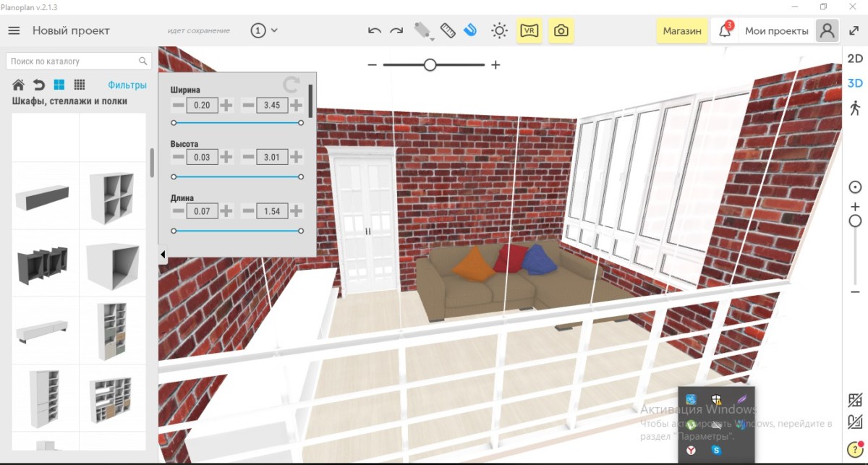868x465 pixels.
Task: Click the Длина 1.54 field
Action: click(272, 211)
